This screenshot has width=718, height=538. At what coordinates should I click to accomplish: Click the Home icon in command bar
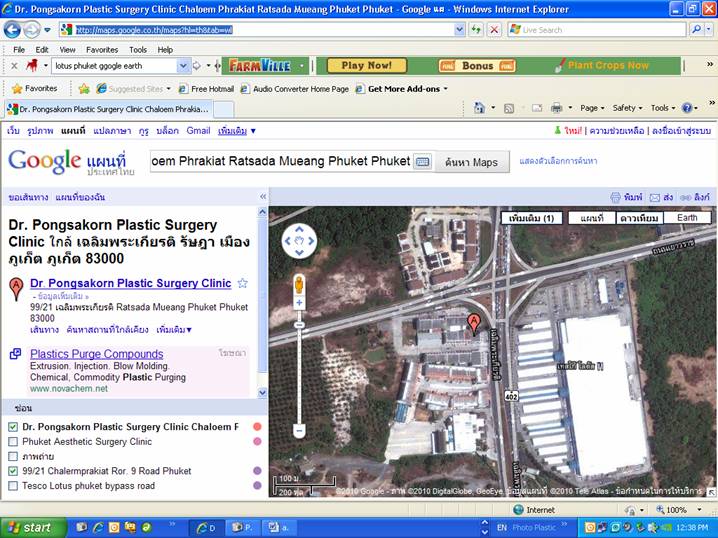pos(479,108)
